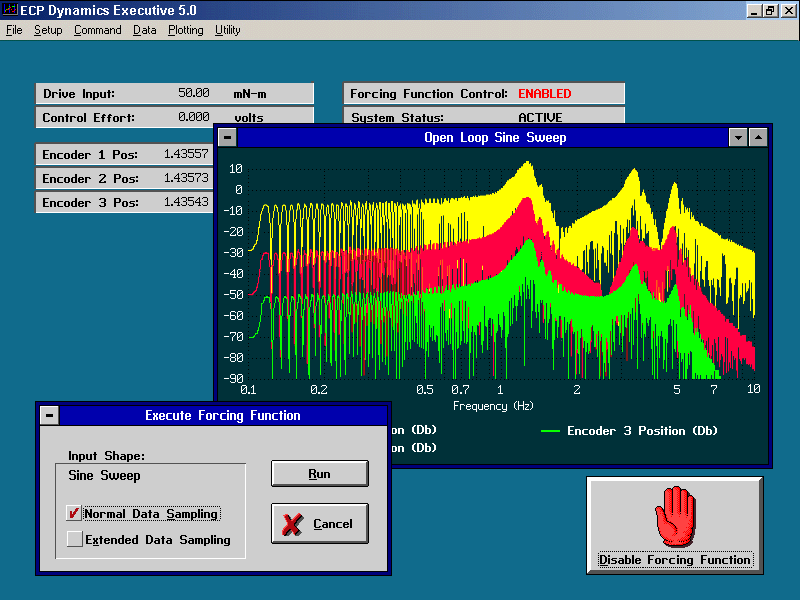This screenshot has width=800, height=600.
Task: Click the red ENABLED status text
Action: coord(544,93)
